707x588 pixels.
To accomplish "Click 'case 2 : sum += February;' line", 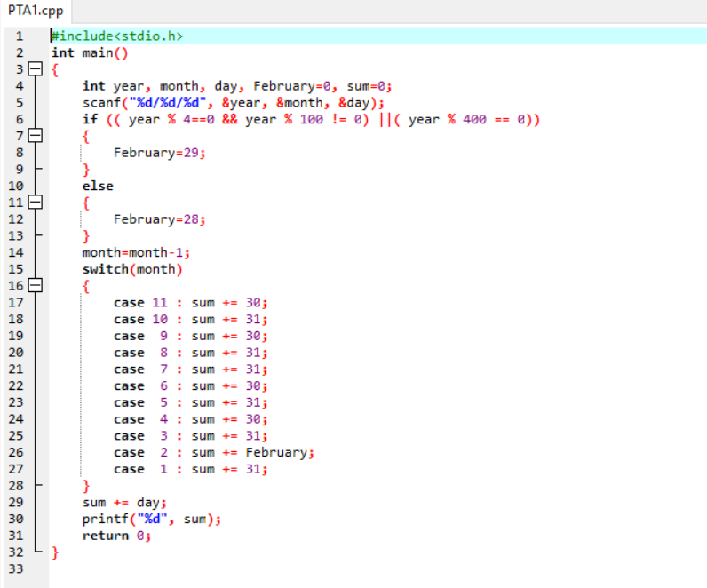I will (x=214, y=453).
